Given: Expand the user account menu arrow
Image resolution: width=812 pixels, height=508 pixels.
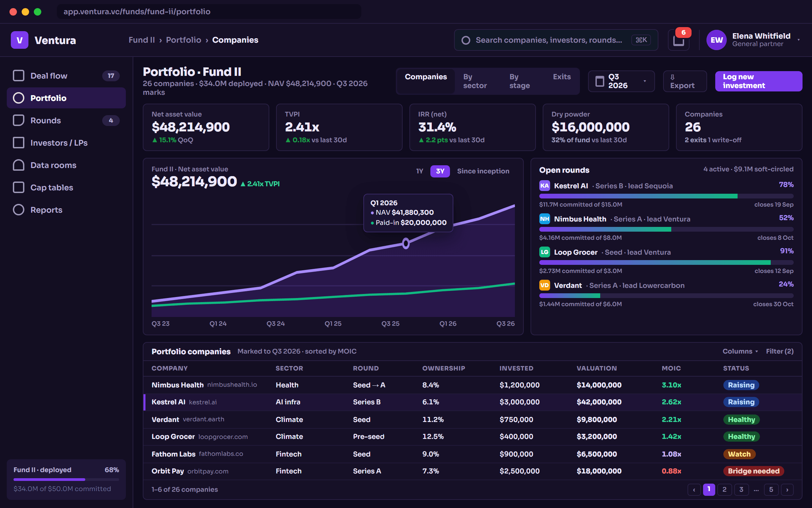Looking at the screenshot, I should [799, 40].
